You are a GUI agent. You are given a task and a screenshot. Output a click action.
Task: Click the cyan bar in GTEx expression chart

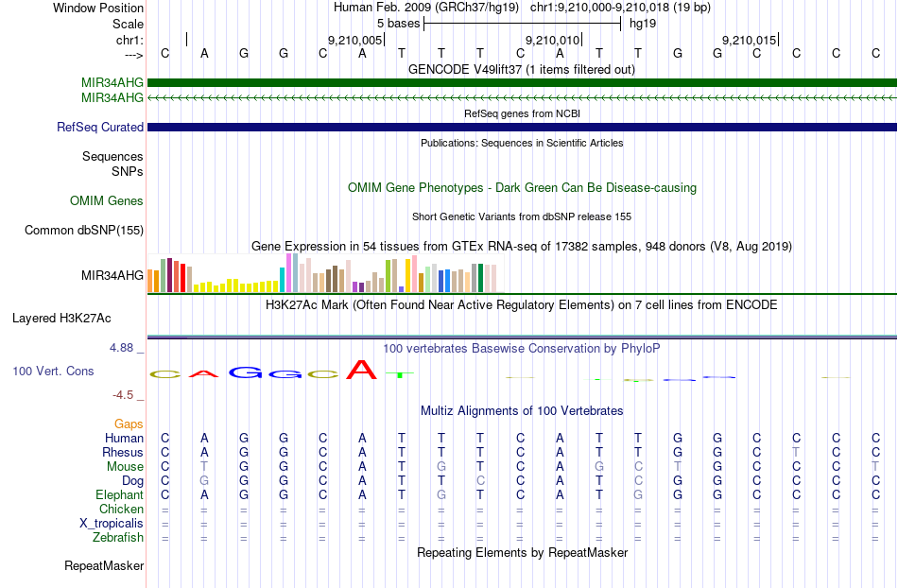pyautogui.click(x=283, y=280)
